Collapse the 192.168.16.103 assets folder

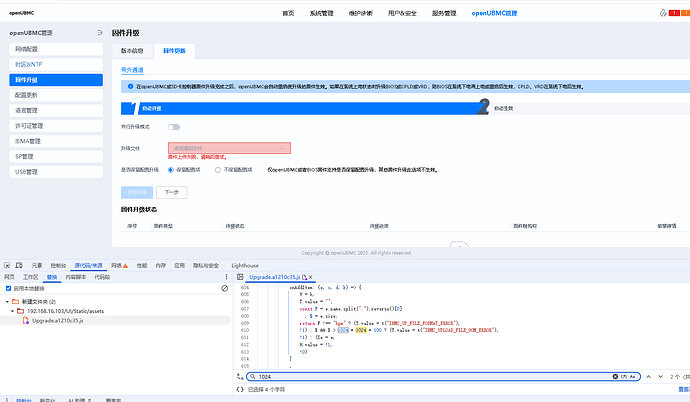coord(12,311)
